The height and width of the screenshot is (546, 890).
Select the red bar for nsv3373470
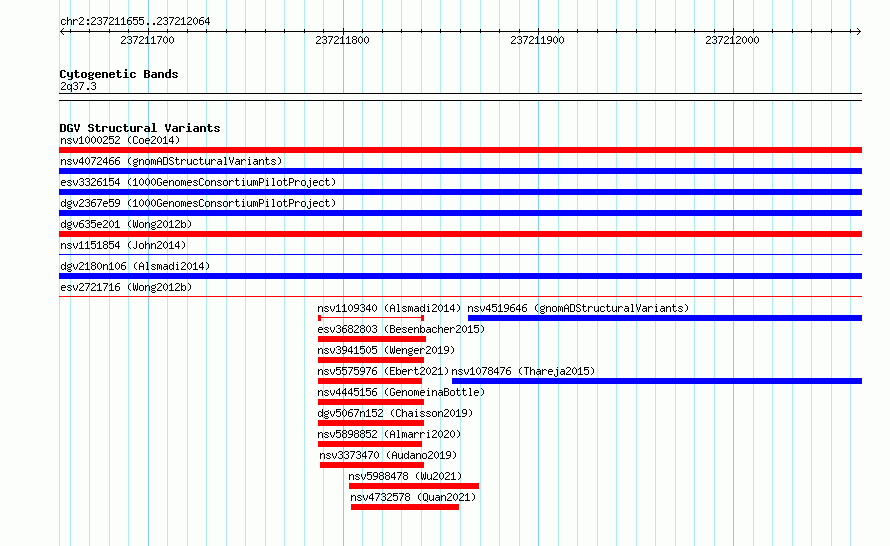click(x=372, y=465)
